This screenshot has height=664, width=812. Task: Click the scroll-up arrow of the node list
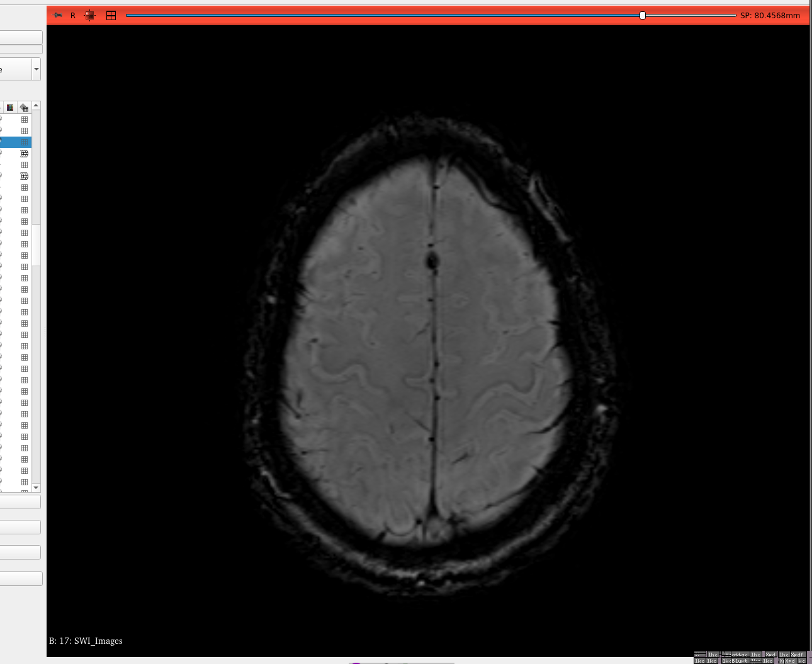click(x=36, y=106)
